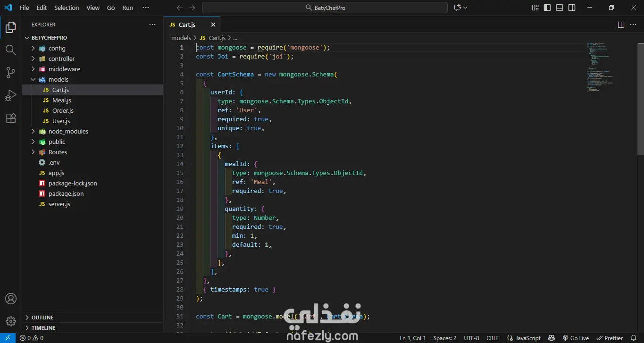Open the .env file
Viewport: 644px width, 343px height.
click(92, 162)
